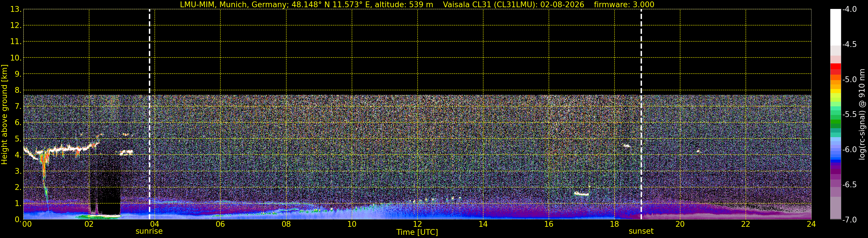The width and height of the screenshot is (868, 238).
Task: Click the 06 tick label on the time axis
Action: [x=220, y=224]
